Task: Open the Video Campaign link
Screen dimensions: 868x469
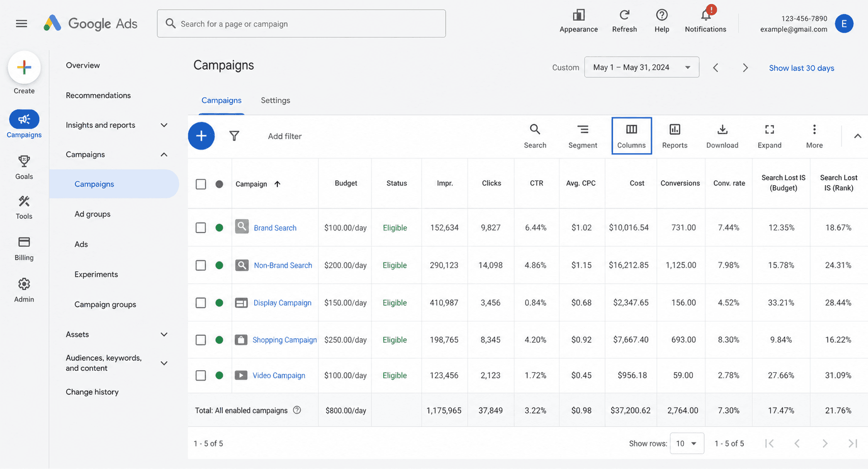Action: point(279,375)
